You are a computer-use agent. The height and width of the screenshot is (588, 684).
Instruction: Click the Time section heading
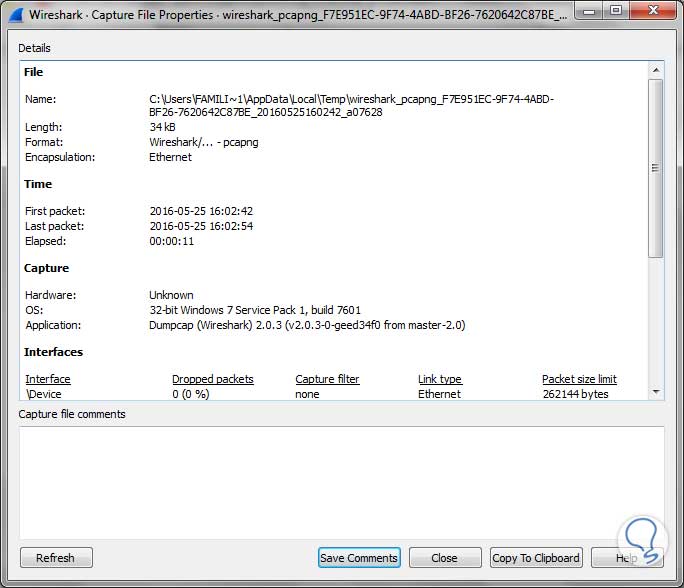click(x=38, y=184)
